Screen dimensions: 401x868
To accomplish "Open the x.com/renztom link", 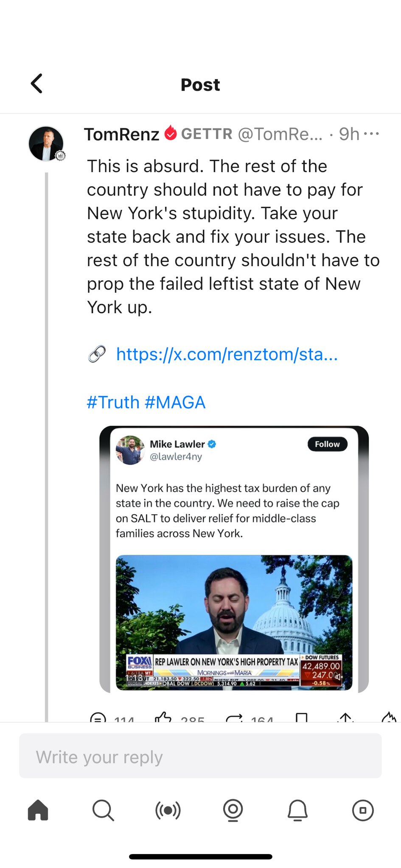I will (227, 354).
